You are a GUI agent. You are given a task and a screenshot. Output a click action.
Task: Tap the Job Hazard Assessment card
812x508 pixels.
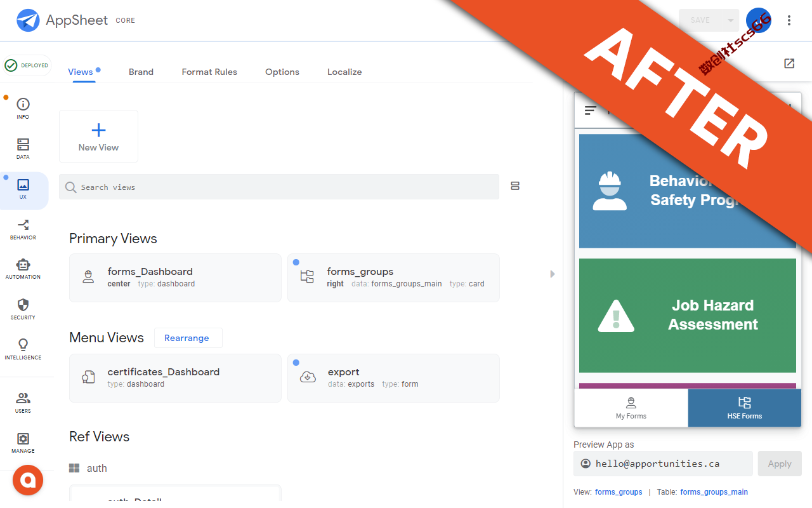pos(687,315)
